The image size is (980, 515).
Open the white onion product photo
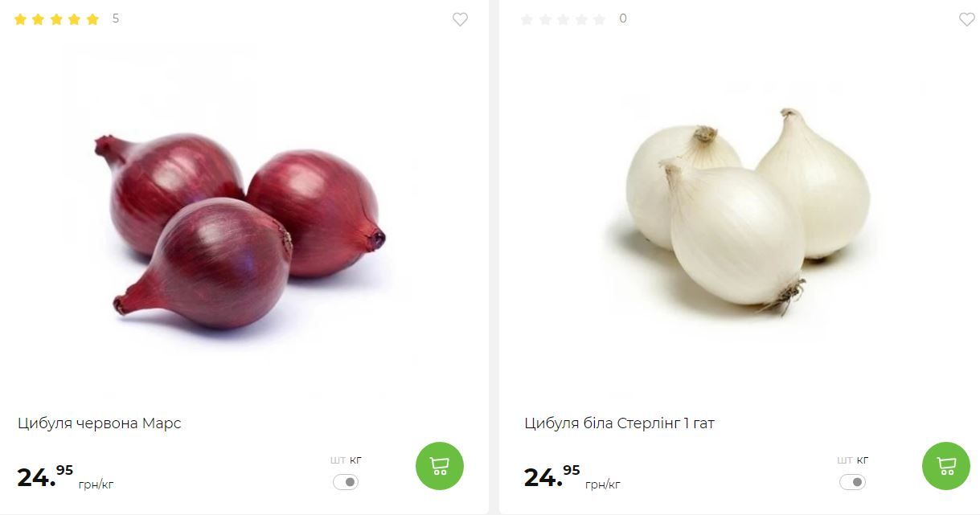coord(748,210)
